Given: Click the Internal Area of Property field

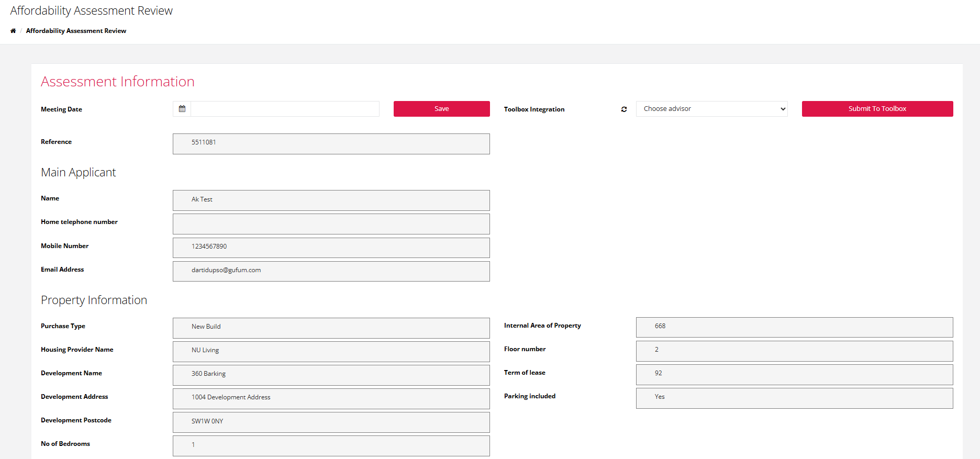Looking at the screenshot, I should click(794, 327).
